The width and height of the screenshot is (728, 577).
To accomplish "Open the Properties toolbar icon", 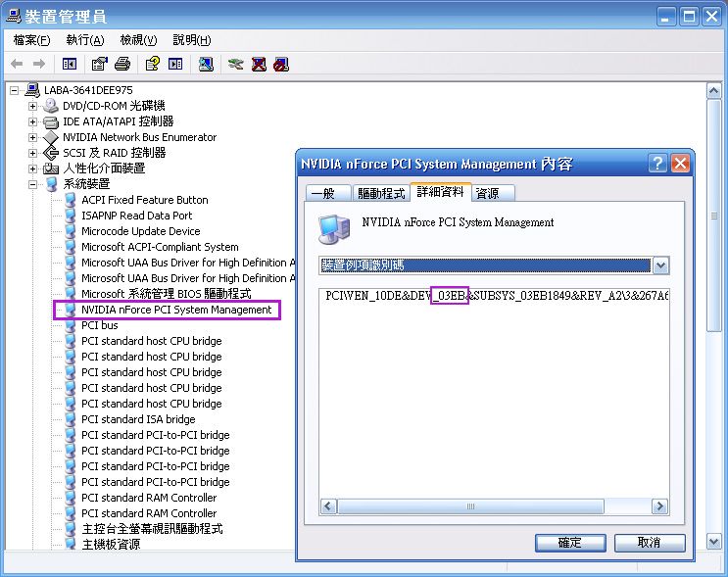I will [x=99, y=64].
